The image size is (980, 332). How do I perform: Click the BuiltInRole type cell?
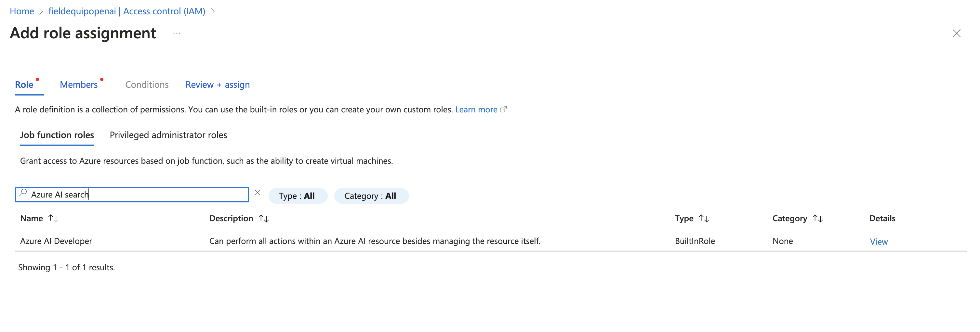pyautogui.click(x=695, y=241)
